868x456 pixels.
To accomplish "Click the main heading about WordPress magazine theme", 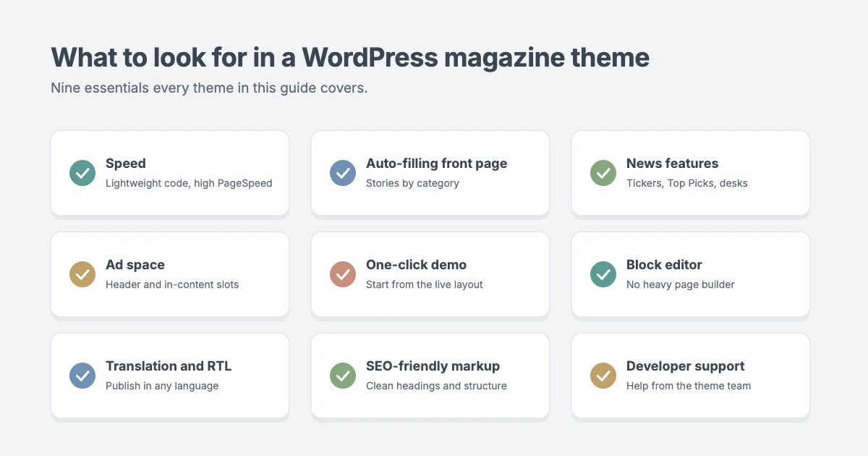I will [x=350, y=57].
